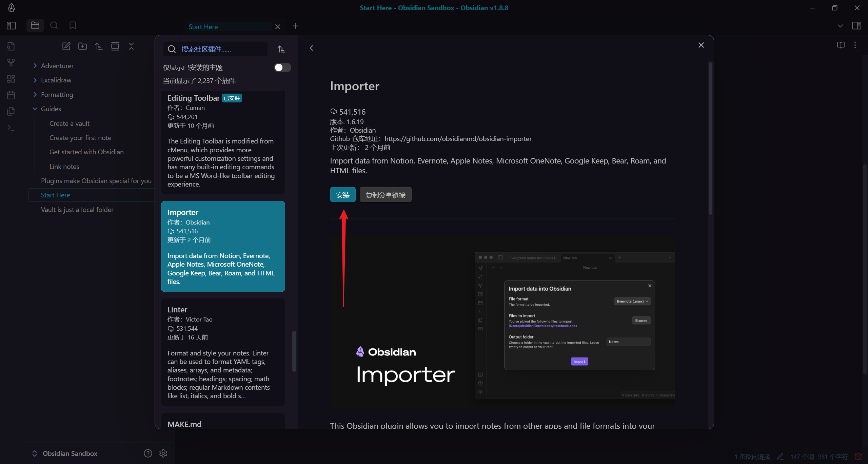Open Plugins make Obsidian special note
Image resolution: width=868 pixels, height=464 pixels.
click(96, 181)
